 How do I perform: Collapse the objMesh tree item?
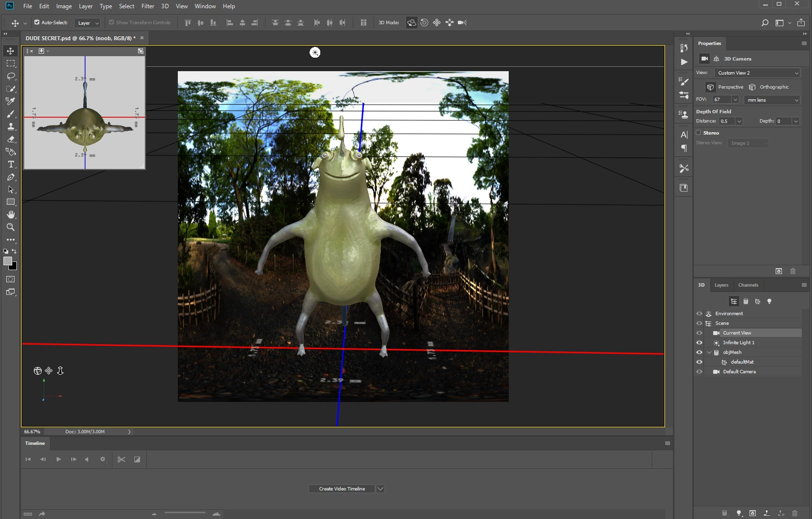coord(709,352)
